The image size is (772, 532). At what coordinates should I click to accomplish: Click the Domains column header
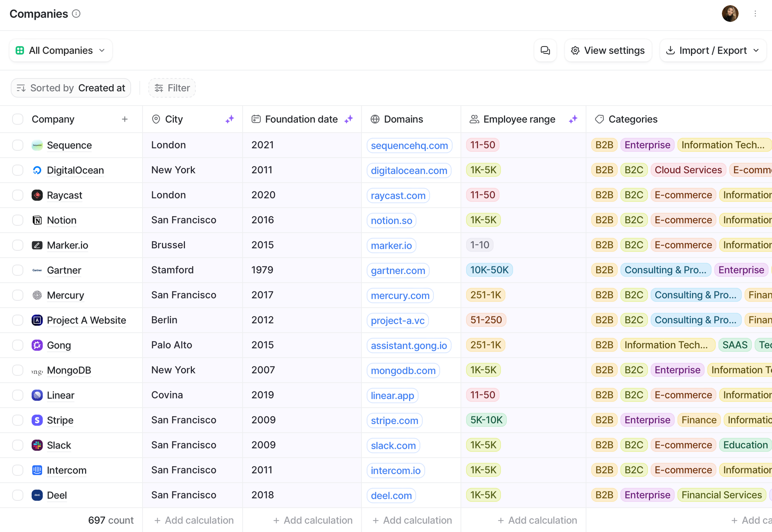403,119
